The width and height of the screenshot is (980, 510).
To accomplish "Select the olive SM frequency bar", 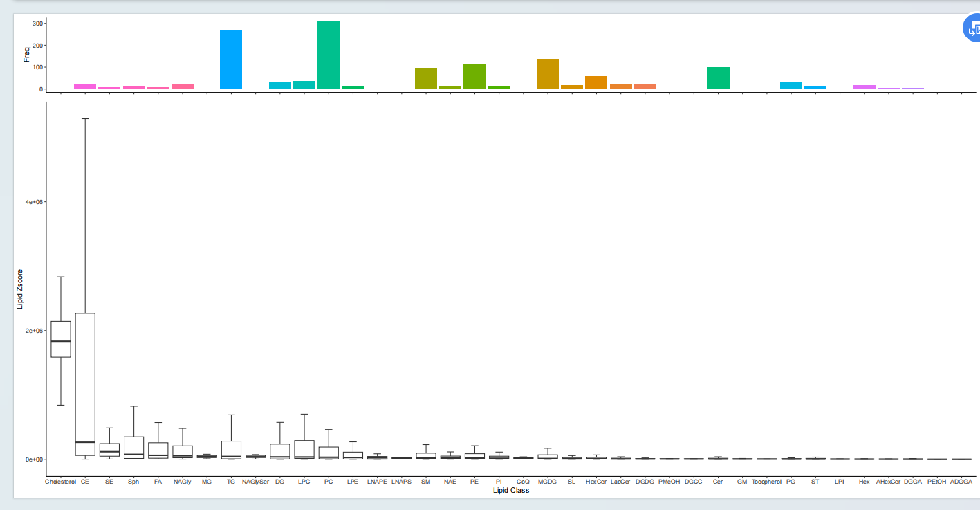I will coord(426,78).
